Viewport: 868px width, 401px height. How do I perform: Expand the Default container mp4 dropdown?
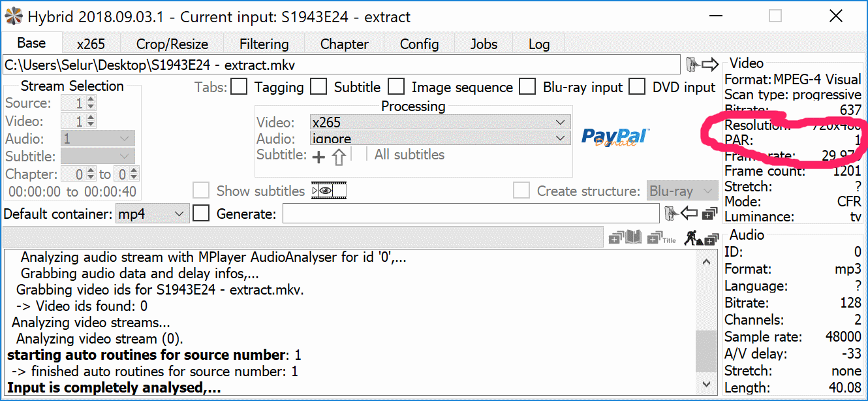[x=152, y=214]
